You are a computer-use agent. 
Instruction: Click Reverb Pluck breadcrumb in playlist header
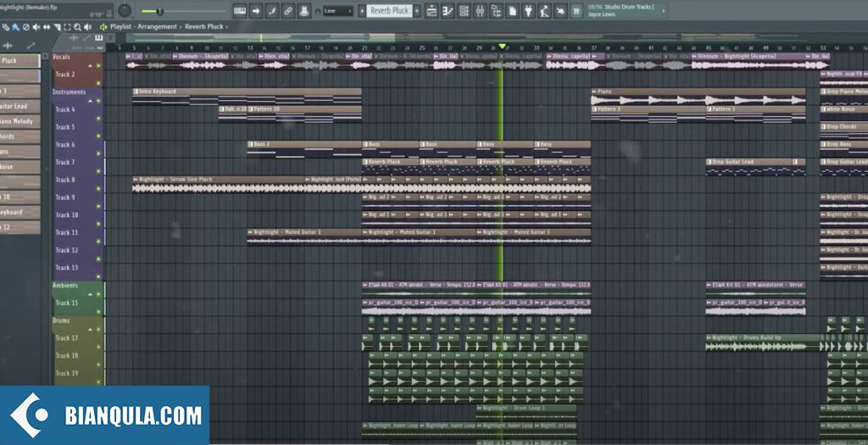click(204, 26)
